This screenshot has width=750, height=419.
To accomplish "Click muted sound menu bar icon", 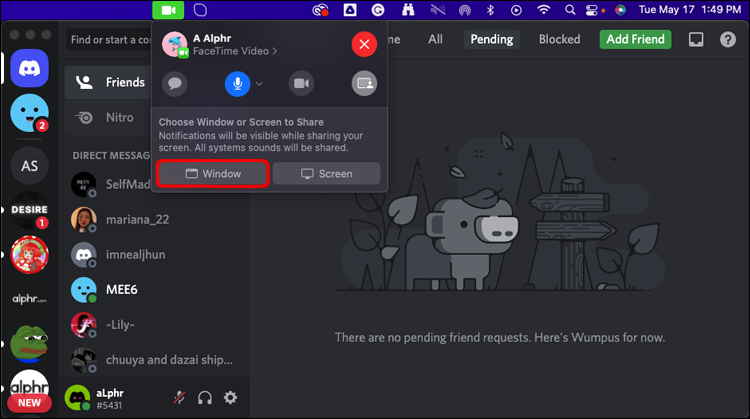I will tap(437, 10).
